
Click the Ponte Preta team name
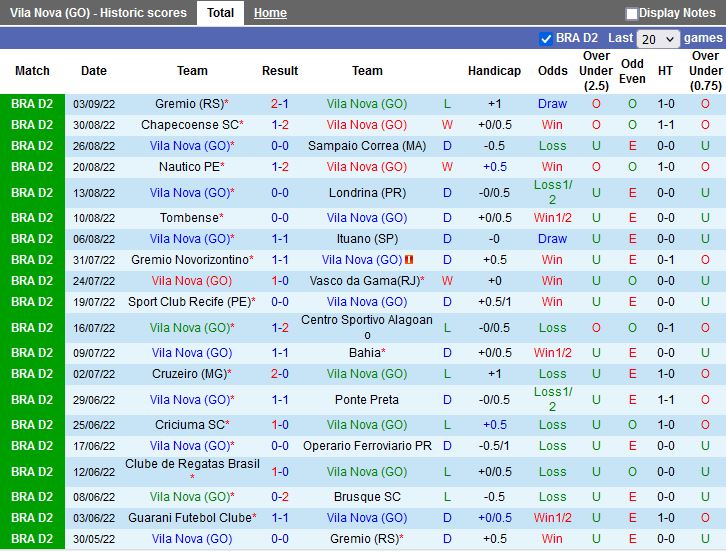click(x=367, y=400)
